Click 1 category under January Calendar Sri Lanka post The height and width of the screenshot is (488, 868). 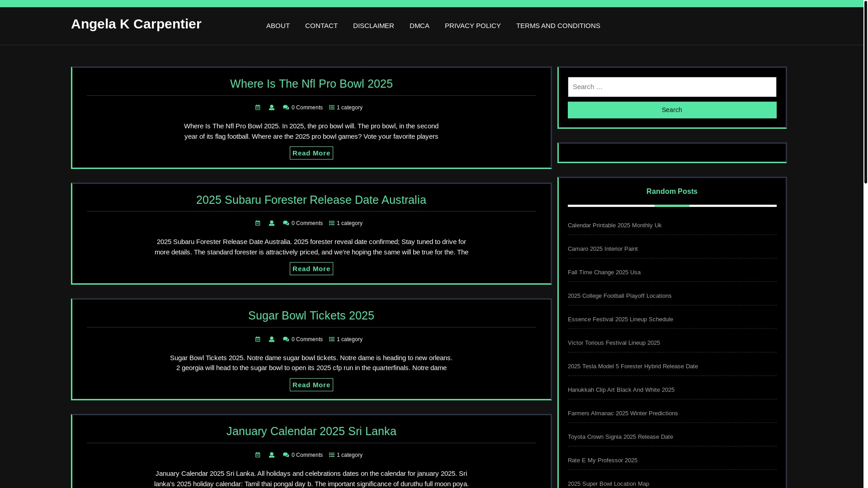pos(349,455)
